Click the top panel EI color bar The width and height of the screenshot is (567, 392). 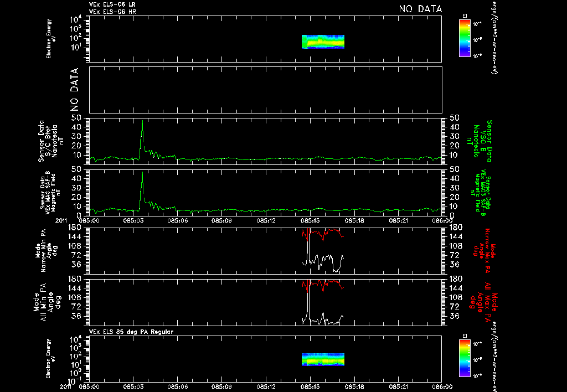(465, 38)
